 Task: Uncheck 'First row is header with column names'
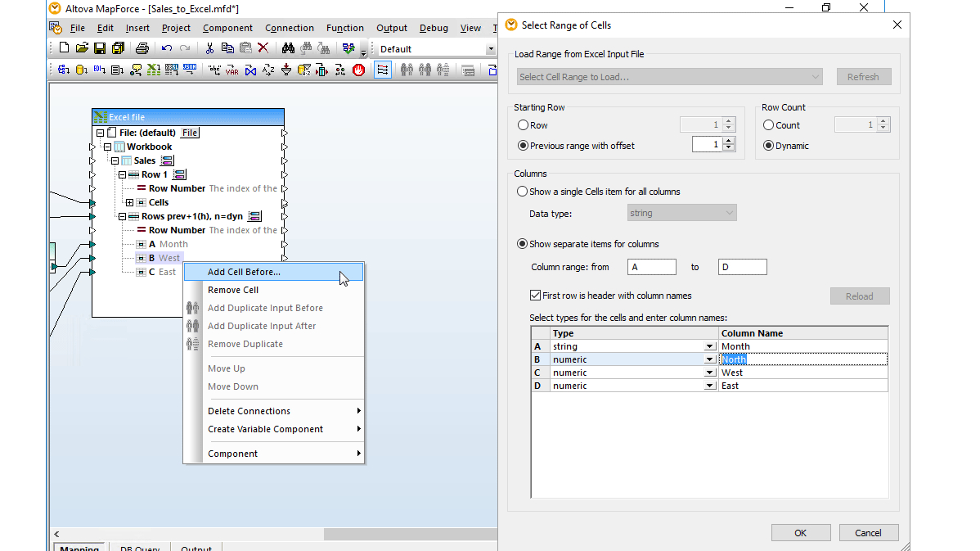pyautogui.click(x=537, y=296)
